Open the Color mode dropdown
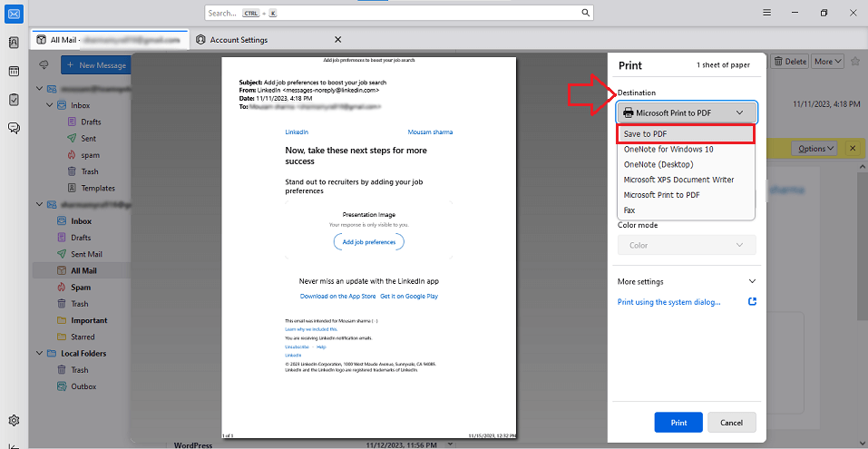 click(687, 245)
